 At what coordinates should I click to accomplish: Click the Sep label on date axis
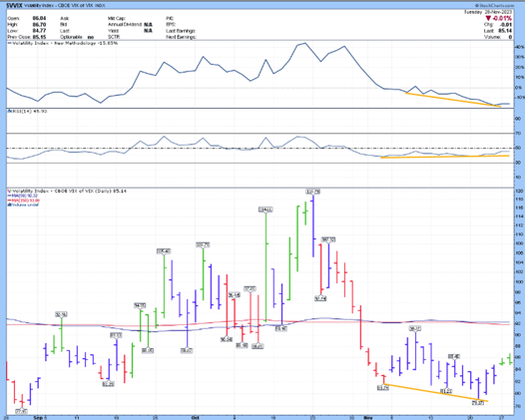(38, 418)
